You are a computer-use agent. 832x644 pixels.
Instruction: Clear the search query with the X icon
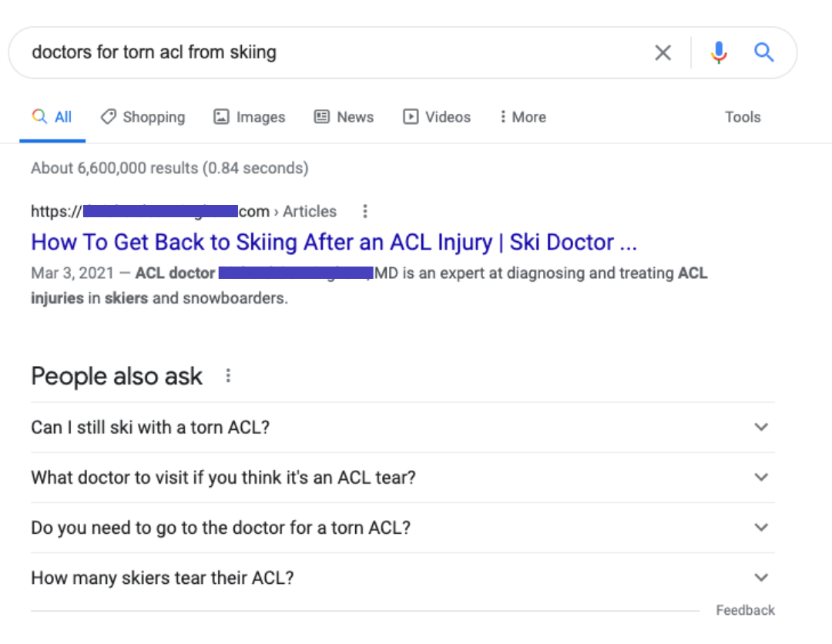pyautogui.click(x=663, y=52)
